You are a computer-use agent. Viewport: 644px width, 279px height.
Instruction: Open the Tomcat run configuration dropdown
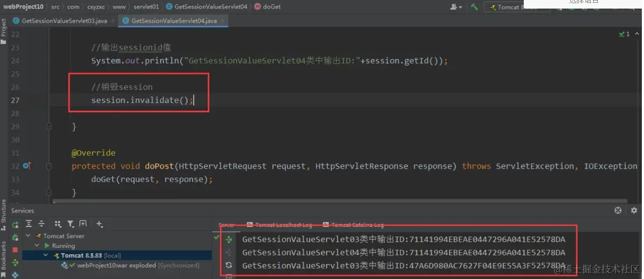coord(517,7)
